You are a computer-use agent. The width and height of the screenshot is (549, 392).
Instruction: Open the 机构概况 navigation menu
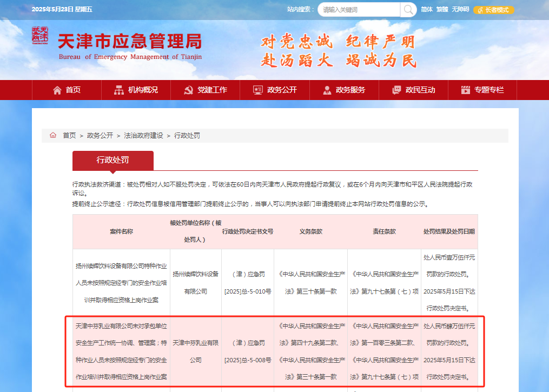pyautogui.click(x=136, y=90)
